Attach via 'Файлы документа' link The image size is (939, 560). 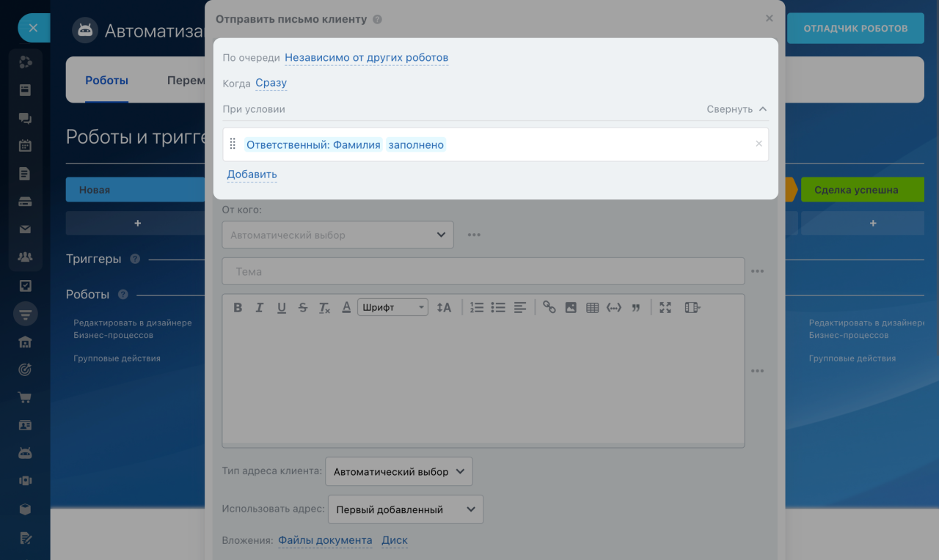325,540
